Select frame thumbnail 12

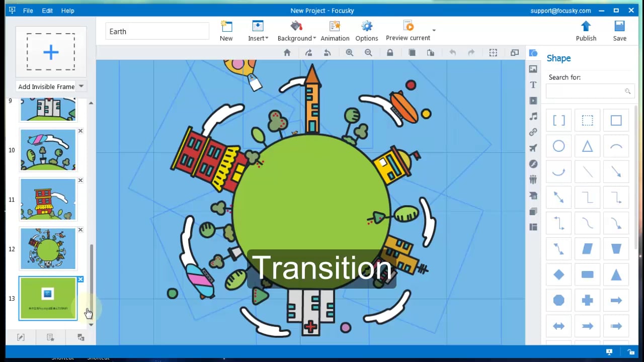(48, 248)
